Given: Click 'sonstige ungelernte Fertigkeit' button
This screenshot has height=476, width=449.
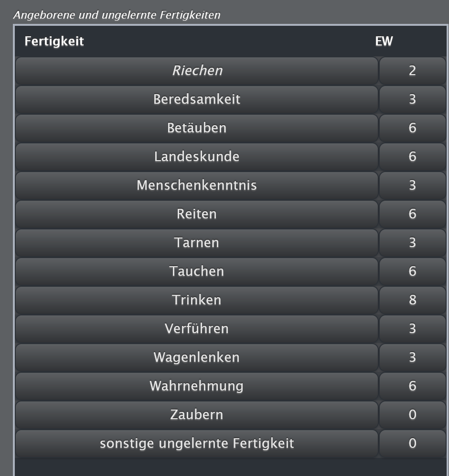Looking at the screenshot, I should point(197,444).
